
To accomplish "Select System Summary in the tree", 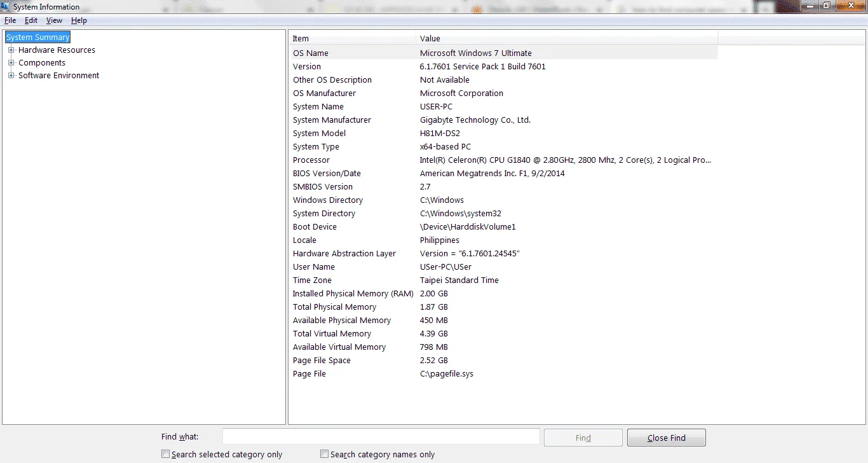I will click(38, 38).
